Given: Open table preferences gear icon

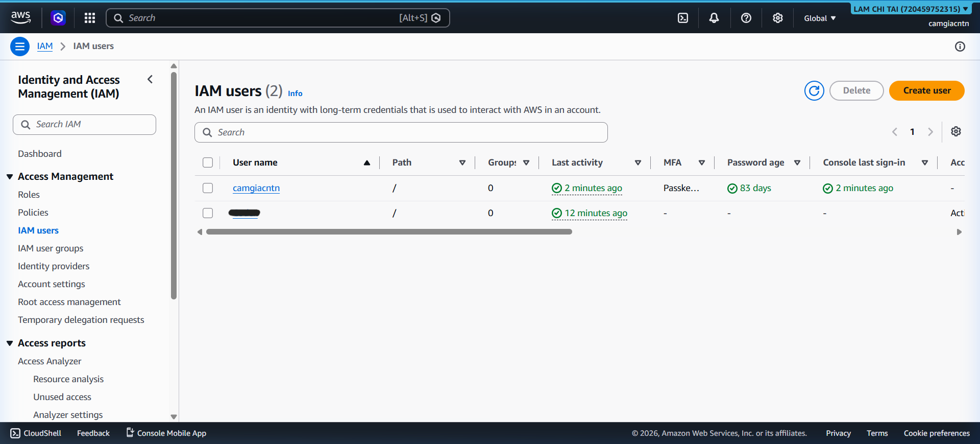Looking at the screenshot, I should coord(956,131).
